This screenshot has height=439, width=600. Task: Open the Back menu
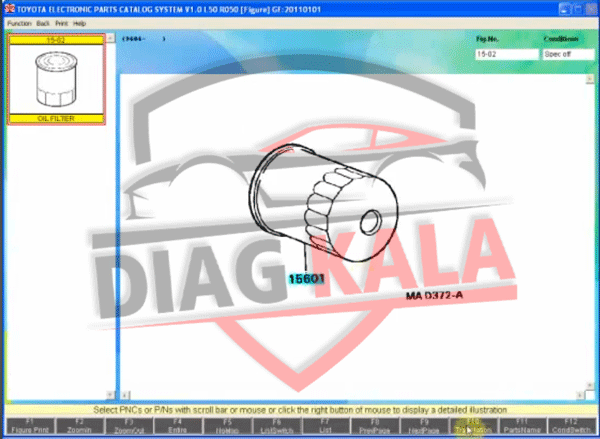click(x=43, y=23)
